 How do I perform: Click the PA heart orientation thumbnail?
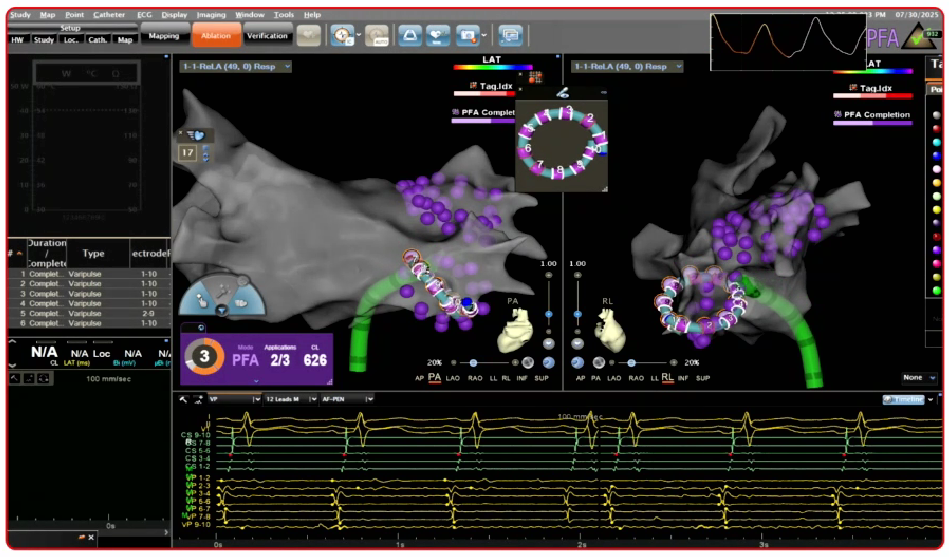521,326
